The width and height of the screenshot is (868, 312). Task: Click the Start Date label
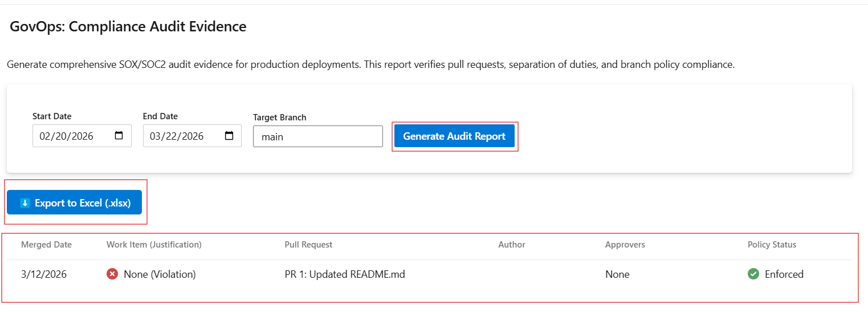52,116
